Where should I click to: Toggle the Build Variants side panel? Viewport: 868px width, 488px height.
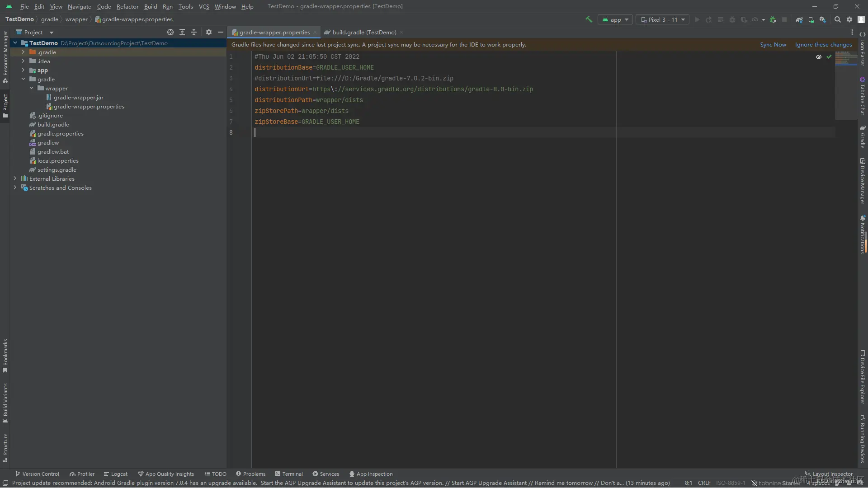(x=5, y=403)
